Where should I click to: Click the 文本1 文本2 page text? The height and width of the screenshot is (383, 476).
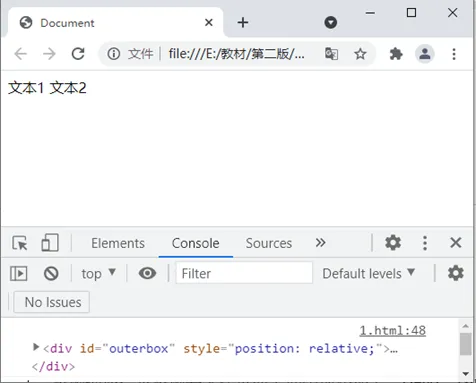point(47,88)
